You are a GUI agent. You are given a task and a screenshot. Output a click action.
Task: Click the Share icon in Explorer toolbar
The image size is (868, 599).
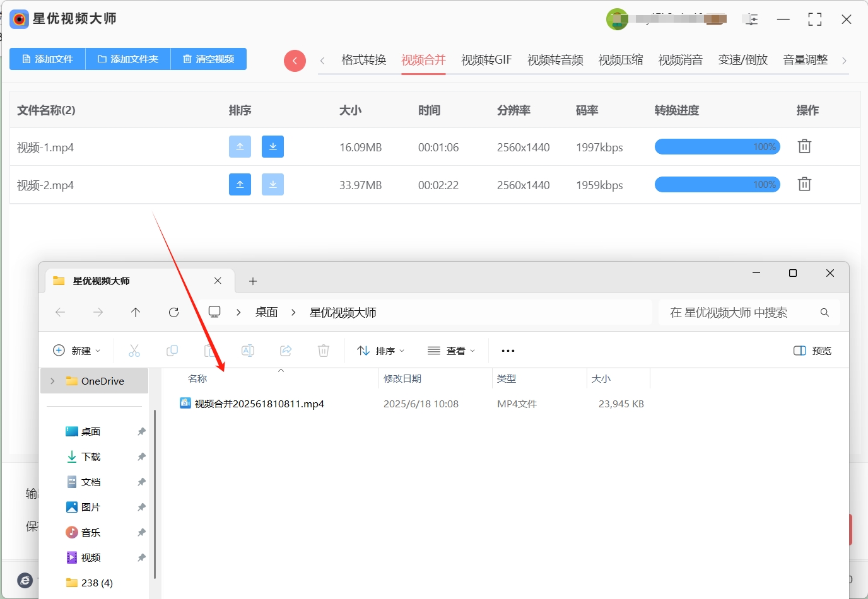286,351
